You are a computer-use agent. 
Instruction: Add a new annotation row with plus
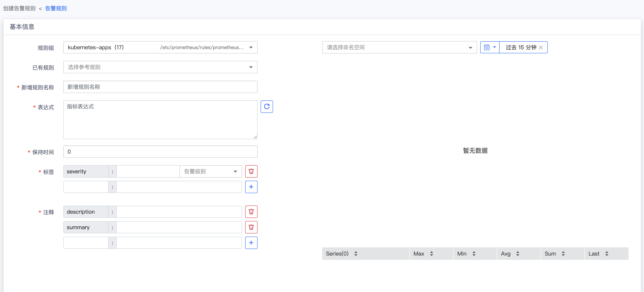251,243
